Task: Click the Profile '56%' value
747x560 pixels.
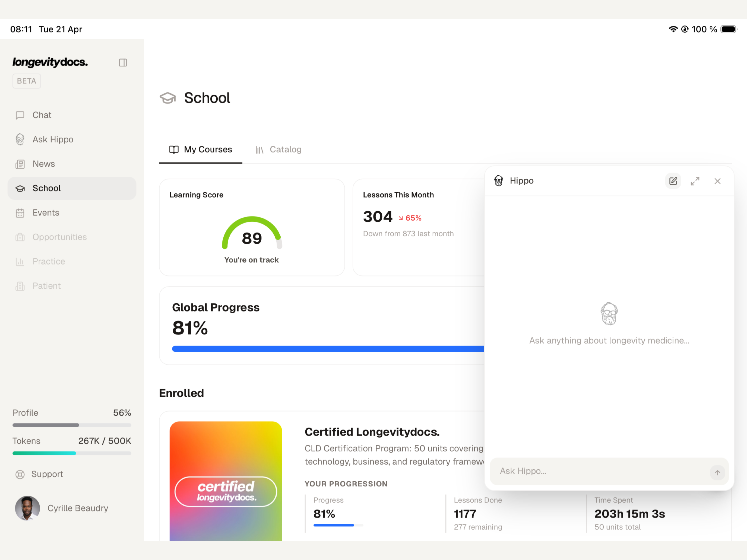Action: click(122, 413)
